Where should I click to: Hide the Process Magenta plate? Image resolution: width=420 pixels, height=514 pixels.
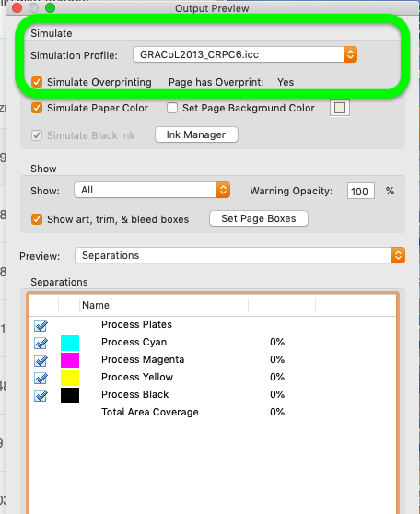coord(41,360)
